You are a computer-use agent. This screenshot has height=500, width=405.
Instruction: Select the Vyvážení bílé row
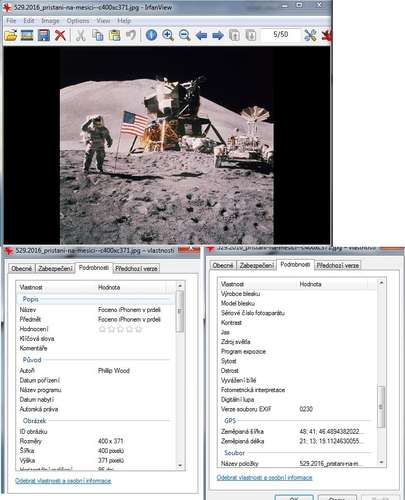pyautogui.click(x=297, y=380)
